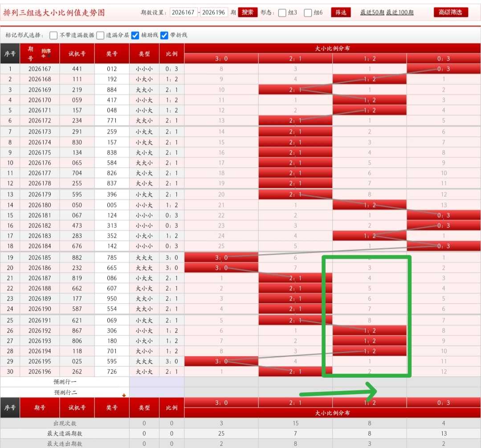Click the end period field 2026196
The height and width of the screenshot is (448, 481).
pos(213,12)
